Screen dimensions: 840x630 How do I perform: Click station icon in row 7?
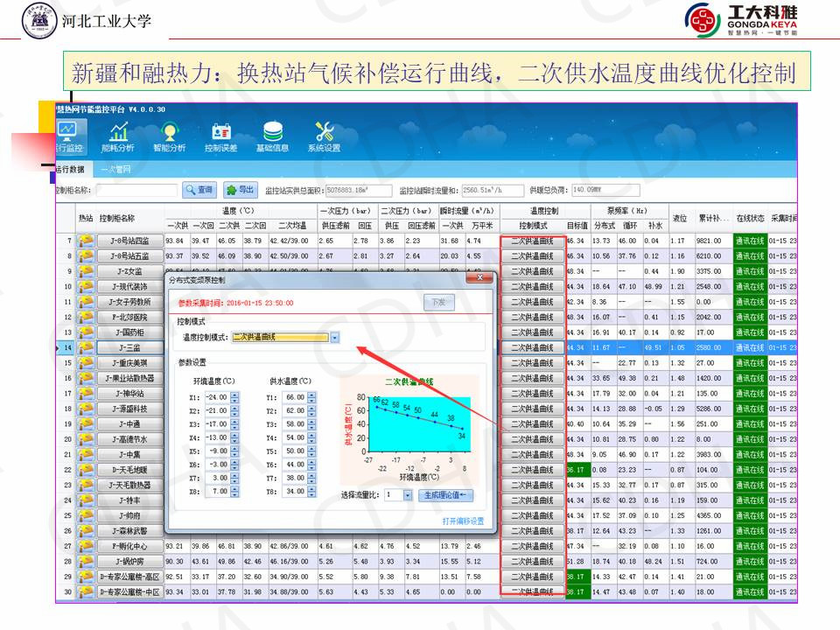coord(86,241)
